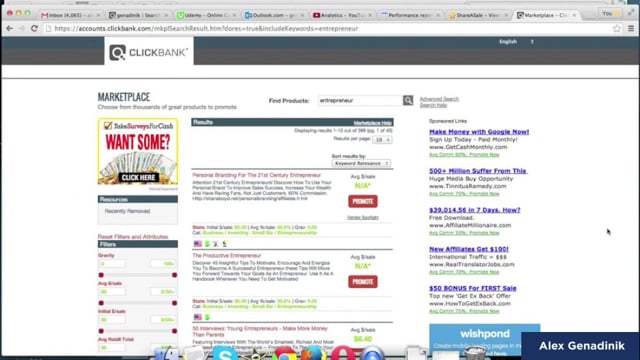Click the fourth attribute icon under Personal Branding listing

coord(224,244)
